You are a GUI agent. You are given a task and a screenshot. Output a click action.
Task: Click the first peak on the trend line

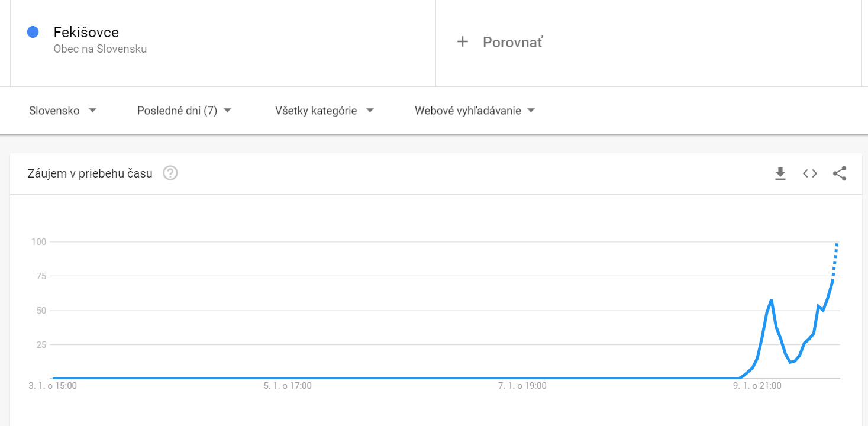click(x=771, y=301)
